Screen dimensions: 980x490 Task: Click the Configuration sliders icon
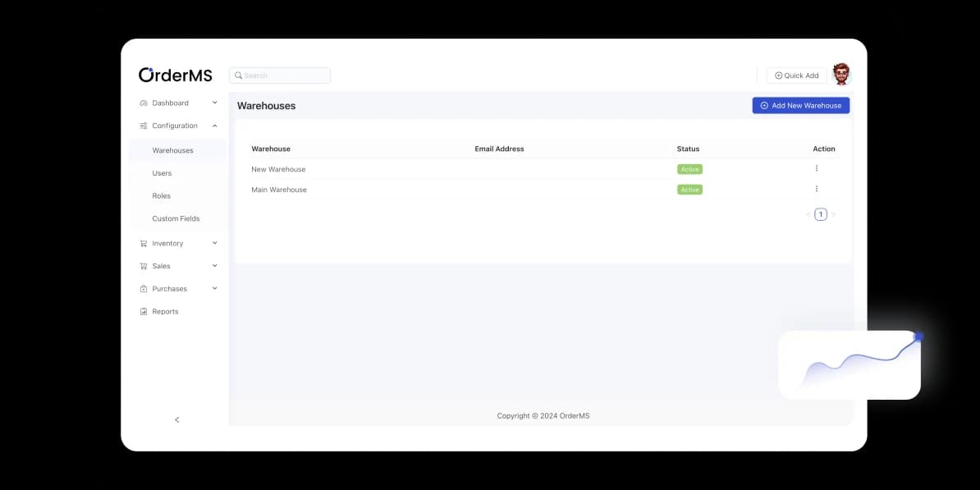click(x=144, y=126)
